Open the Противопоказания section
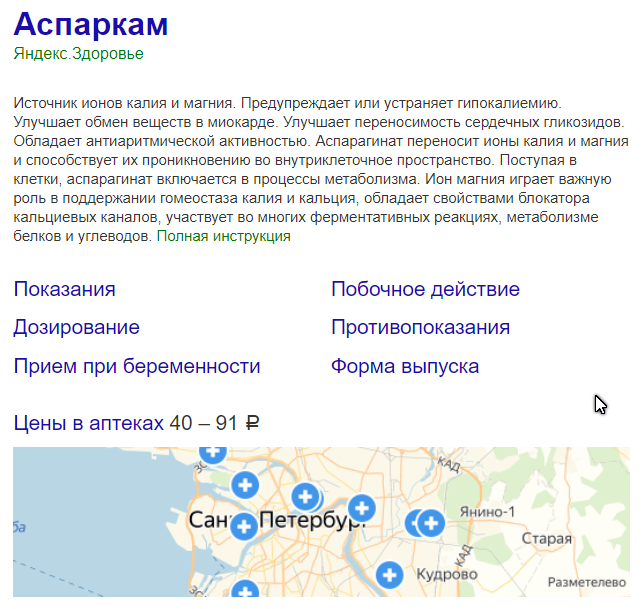 point(420,328)
